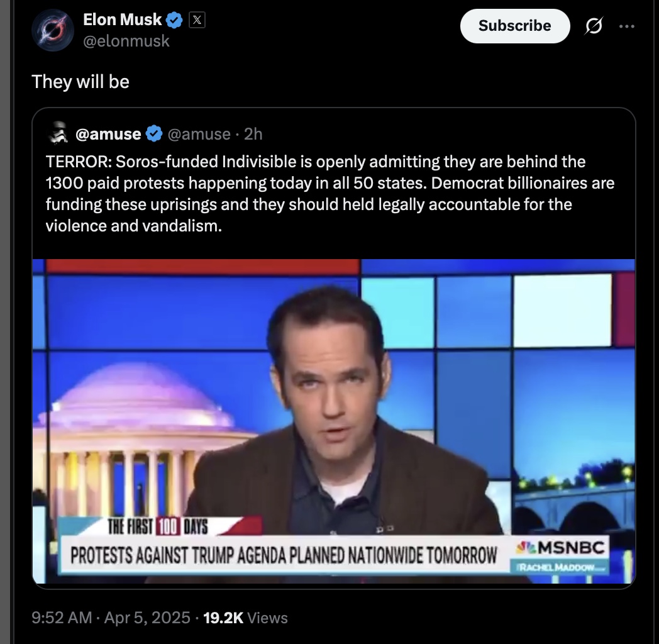Image resolution: width=659 pixels, height=644 pixels.
Task: Click the blue verified badge next to Elon Musk
Action: 174,19
